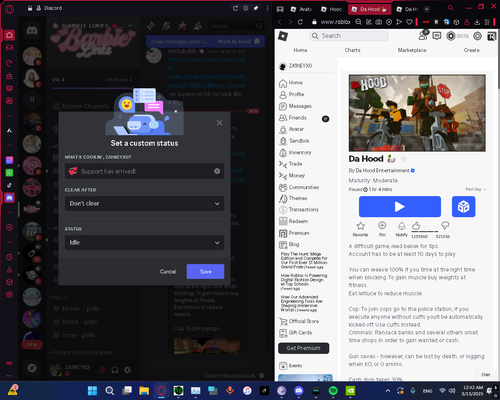Open browser downloads button

pos(477,22)
